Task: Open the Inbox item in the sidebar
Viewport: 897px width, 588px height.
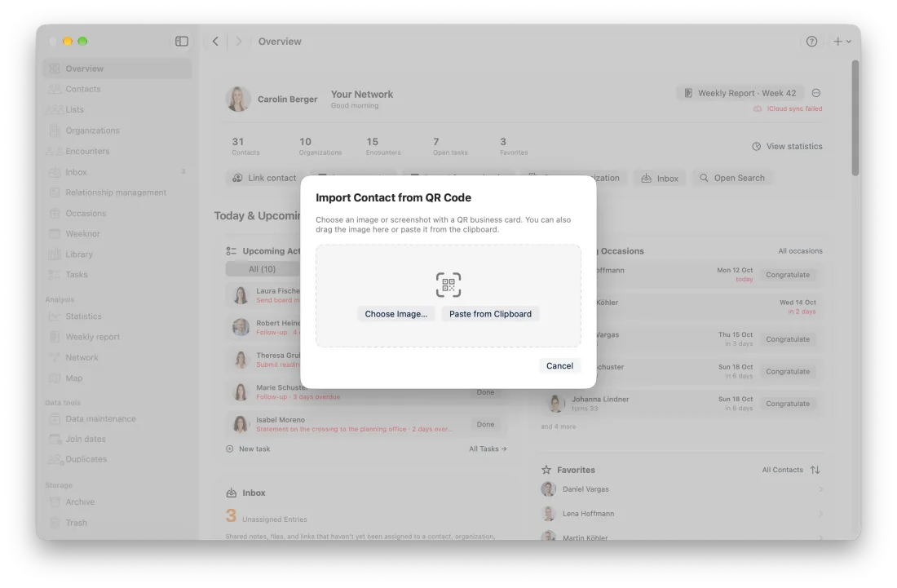Action: point(117,172)
